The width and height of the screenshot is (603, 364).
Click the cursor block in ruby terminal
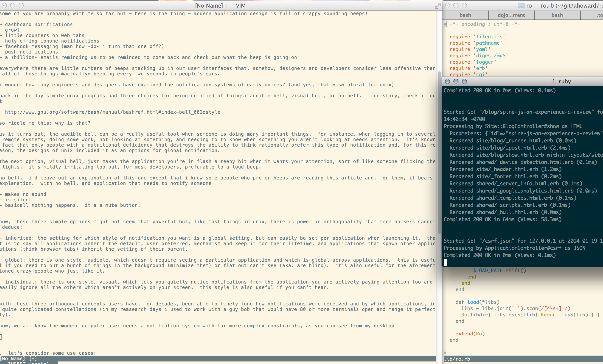[x=445, y=262]
